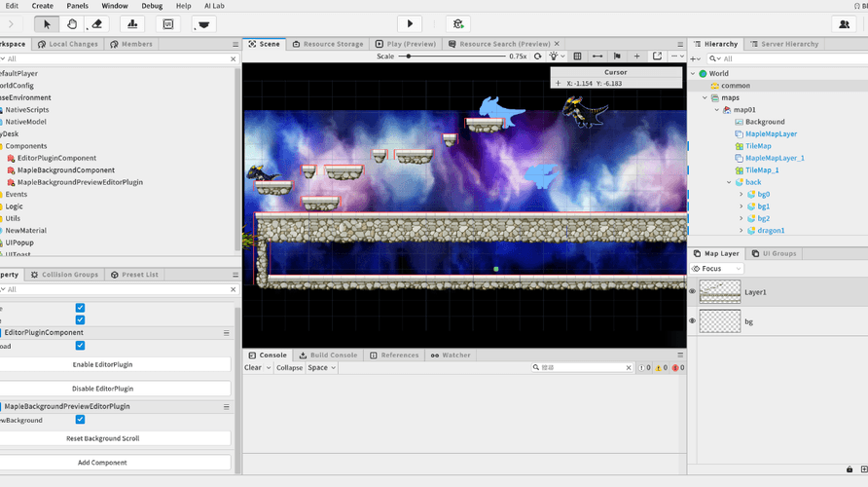
Task: Switch to Server Hierarchy tab
Action: point(784,44)
